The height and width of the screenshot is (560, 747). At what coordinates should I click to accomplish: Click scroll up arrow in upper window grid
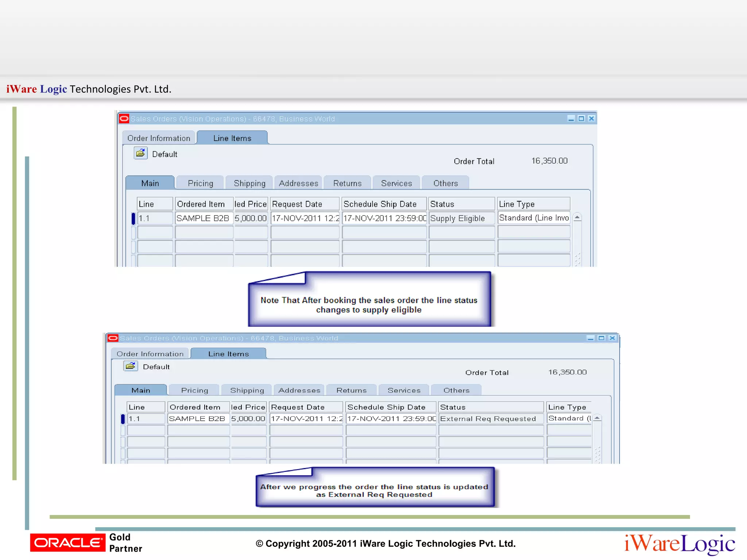tap(577, 218)
